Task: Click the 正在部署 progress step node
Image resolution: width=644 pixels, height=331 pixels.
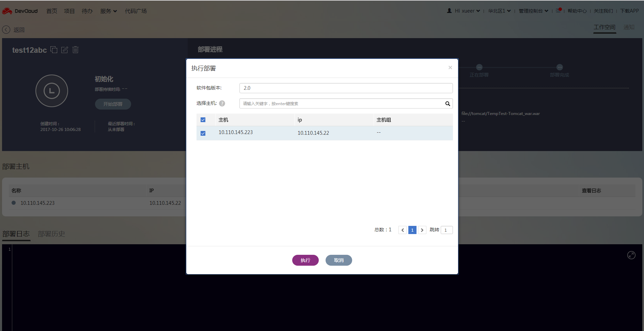Action: 479,67
